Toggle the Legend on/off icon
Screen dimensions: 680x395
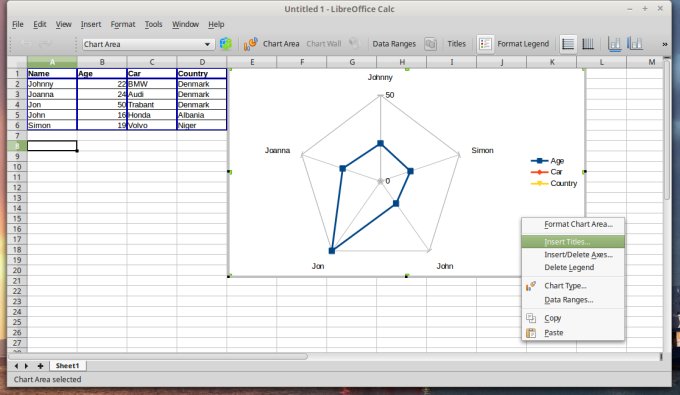pyautogui.click(x=485, y=44)
